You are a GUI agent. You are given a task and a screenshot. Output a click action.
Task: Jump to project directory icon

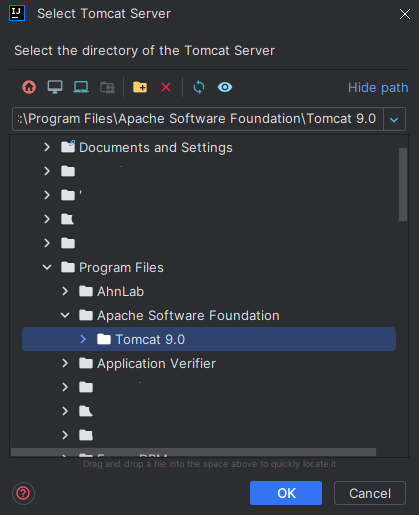[81, 87]
